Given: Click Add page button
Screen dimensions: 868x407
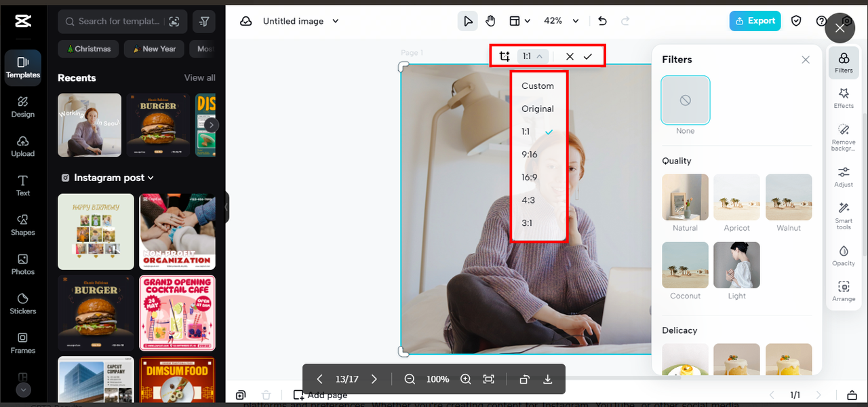Looking at the screenshot, I should [x=320, y=395].
